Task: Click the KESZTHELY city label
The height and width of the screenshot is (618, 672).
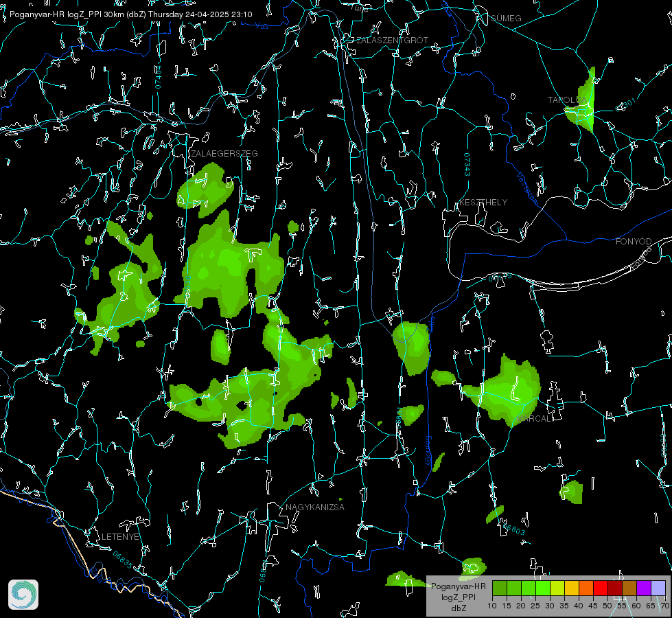Action: tap(483, 202)
